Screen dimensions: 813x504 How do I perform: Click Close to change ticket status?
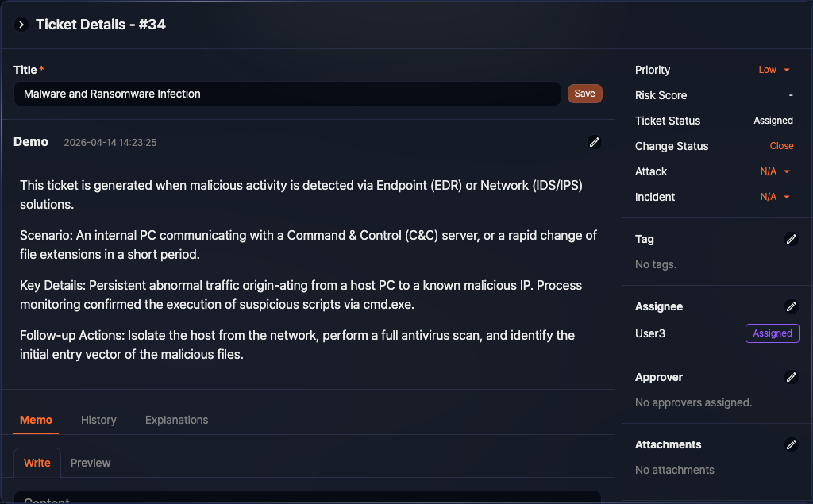[781, 146]
